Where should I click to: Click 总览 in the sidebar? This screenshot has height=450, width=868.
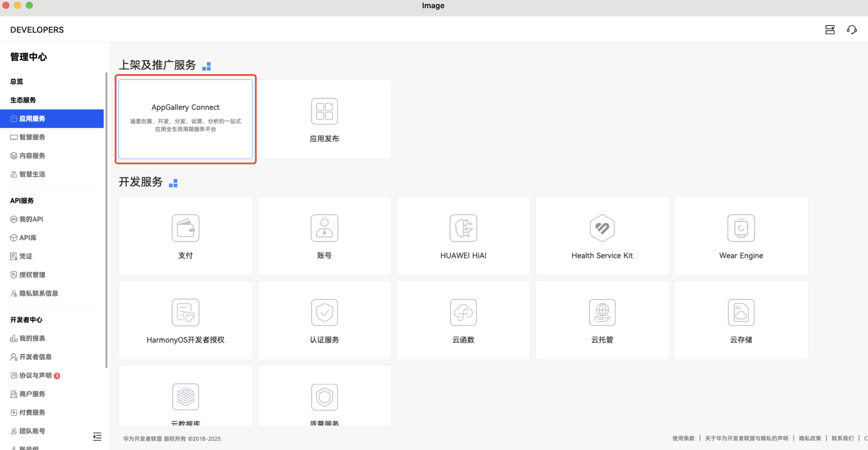(16, 81)
